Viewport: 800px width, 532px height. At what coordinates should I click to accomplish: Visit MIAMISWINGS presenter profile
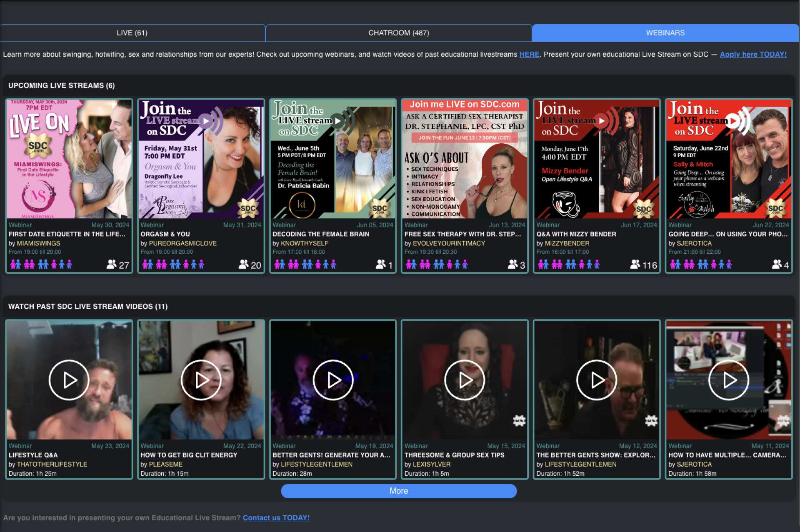tap(38, 243)
